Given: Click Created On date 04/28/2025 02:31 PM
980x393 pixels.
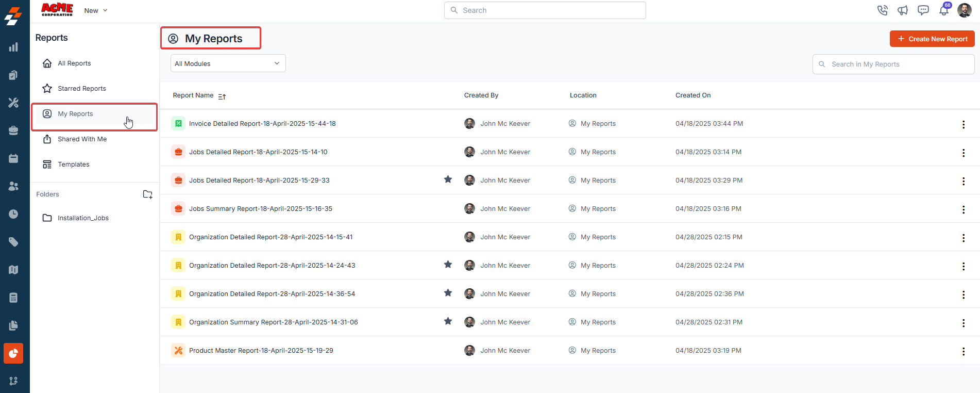Looking at the screenshot, I should pyautogui.click(x=709, y=322).
